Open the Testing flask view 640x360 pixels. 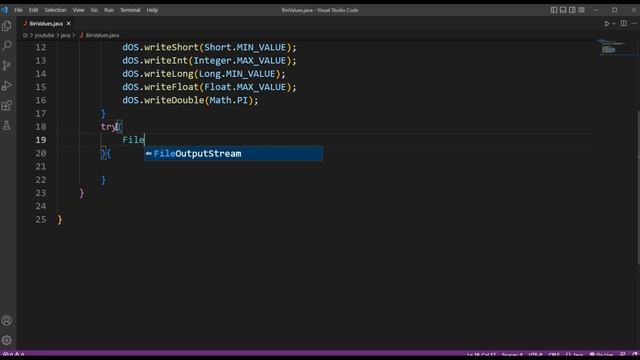(7, 126)
